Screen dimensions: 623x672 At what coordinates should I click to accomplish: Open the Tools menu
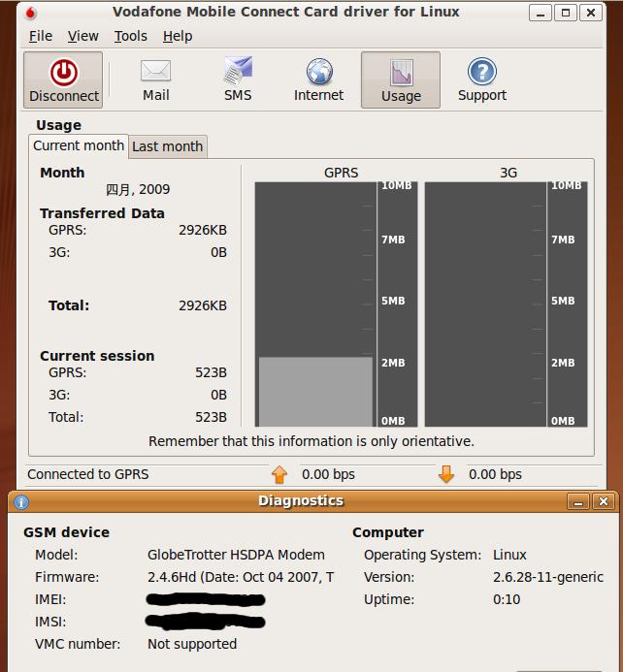[131, 36]
